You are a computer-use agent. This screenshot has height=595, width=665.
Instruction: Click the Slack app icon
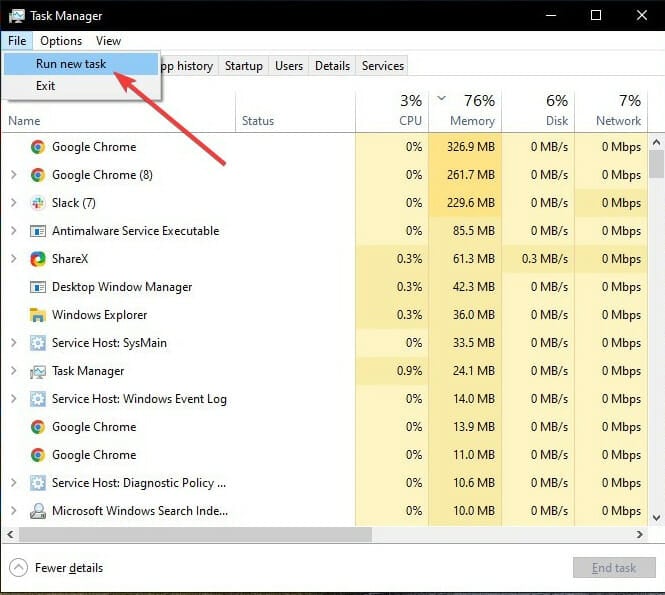[x=38, y=203]
